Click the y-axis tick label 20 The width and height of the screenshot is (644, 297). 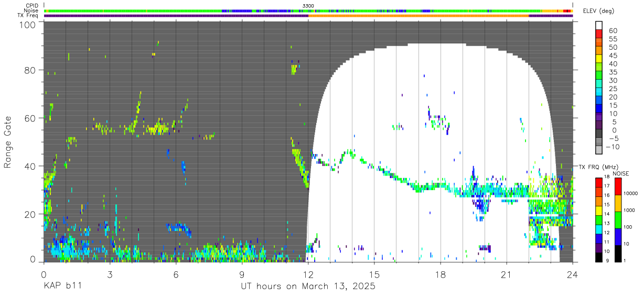[x=31, y=214]
